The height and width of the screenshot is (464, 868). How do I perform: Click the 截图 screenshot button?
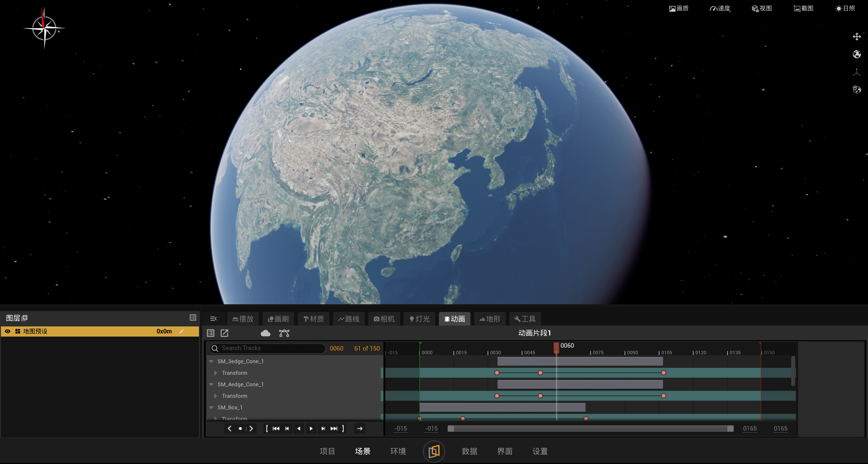(x=803, y=8)
